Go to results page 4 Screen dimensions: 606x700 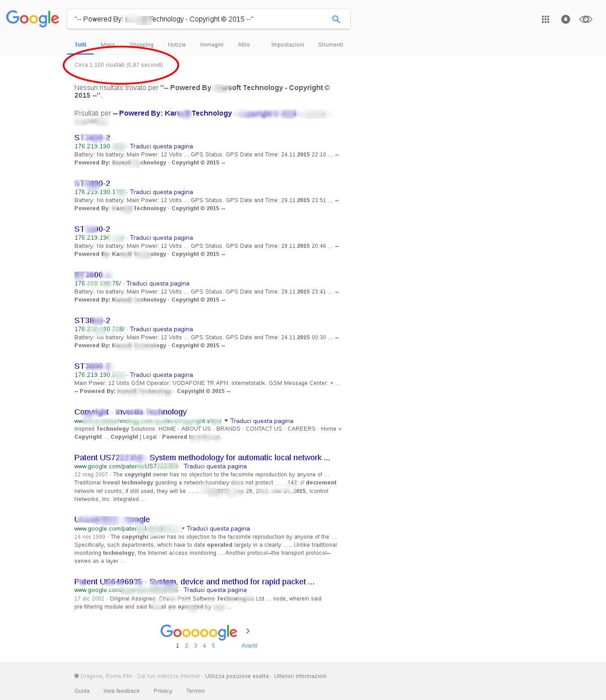[204, 646]
